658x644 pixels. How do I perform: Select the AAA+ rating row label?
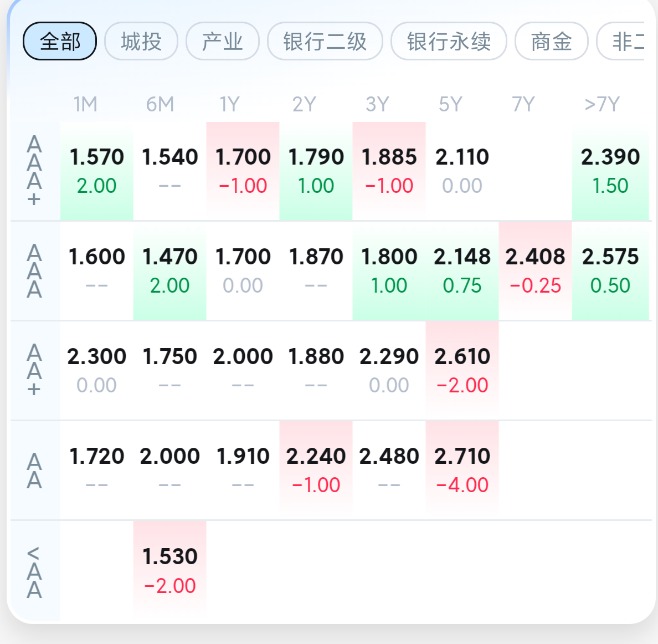click(x=34, y=171)
